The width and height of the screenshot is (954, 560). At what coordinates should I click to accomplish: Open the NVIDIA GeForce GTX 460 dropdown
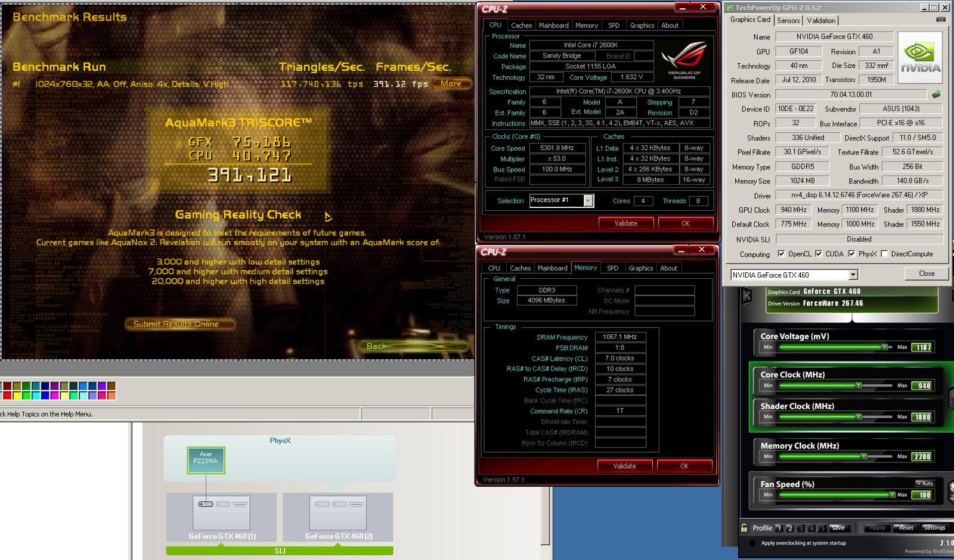[x=853, y=275]
